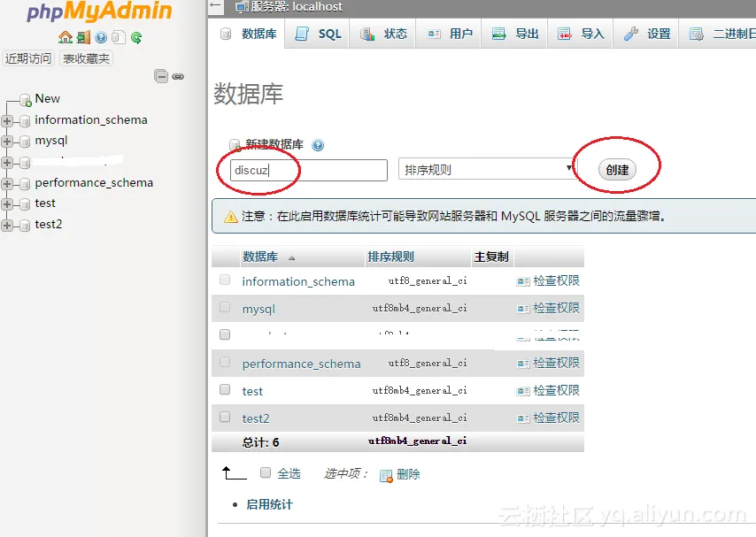This screenshot has width=756, height=537.
Task: Select New in the navigation tree
Action: tap(47, 99)
